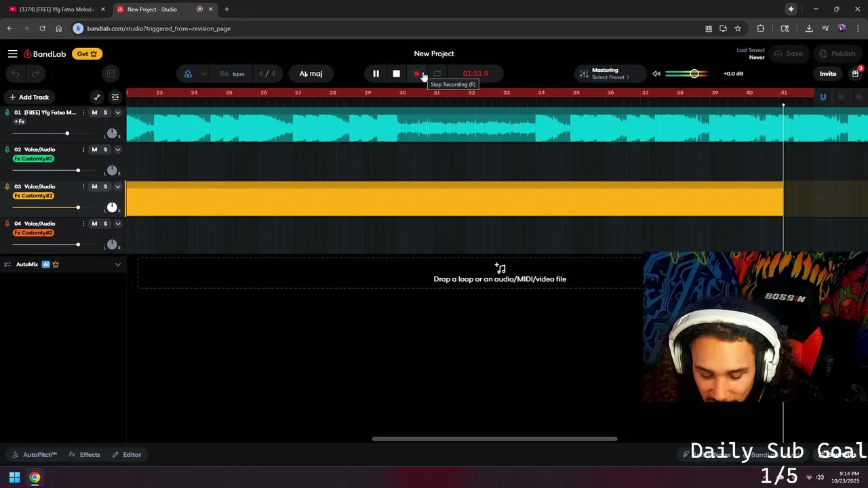The height and width of the screenshot is (488, 868).
Task: Zoom in the timeline
Action: pyautogui.click(x=859, y=97)
